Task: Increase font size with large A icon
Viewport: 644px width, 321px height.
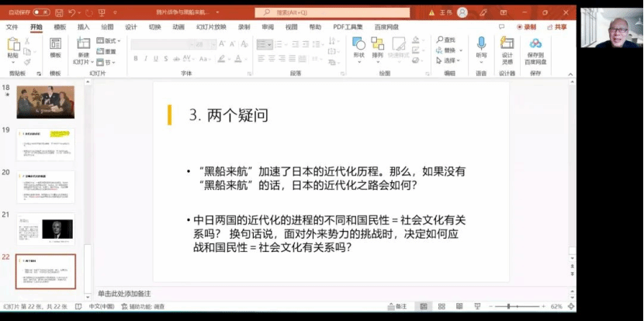Action: (x=222, y=44)
